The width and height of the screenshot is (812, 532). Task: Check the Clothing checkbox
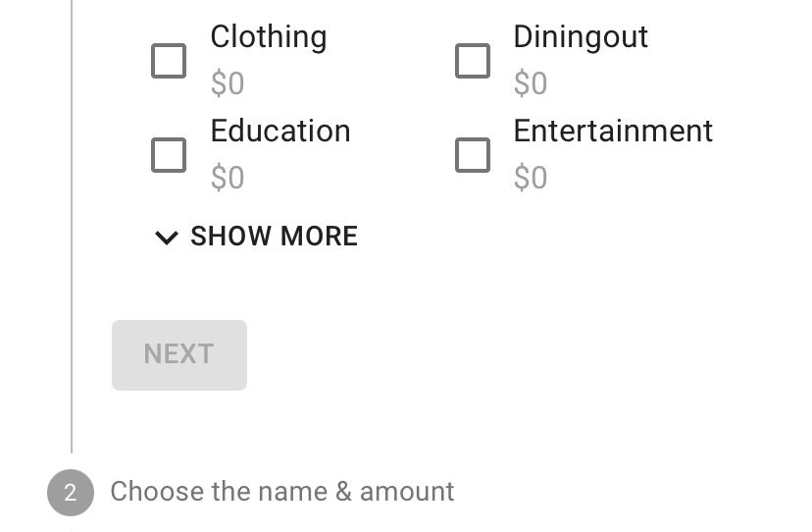tap(169, 61)
